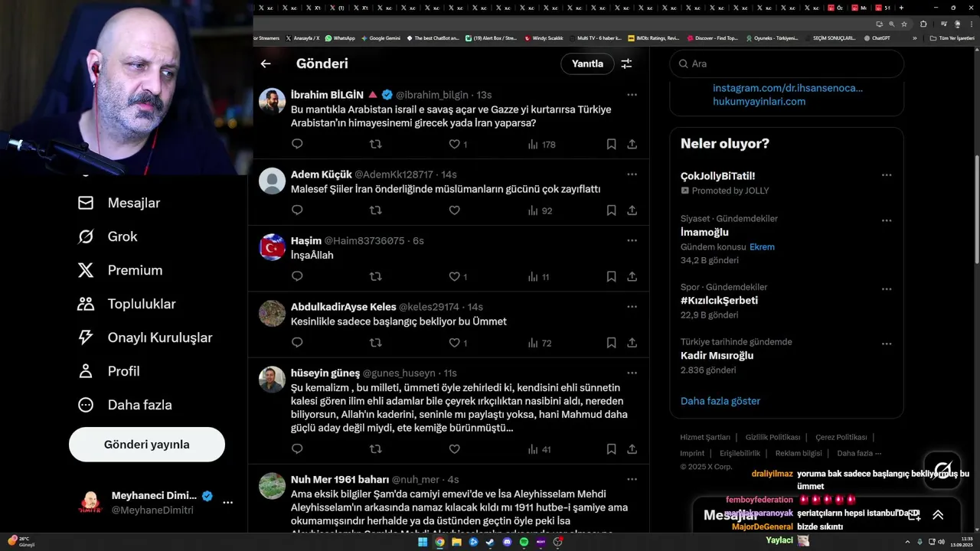Viewport: 980px width, 551px height.
Task: Reply to İbrahim BİLGİN's post
Action: [297, 144]
